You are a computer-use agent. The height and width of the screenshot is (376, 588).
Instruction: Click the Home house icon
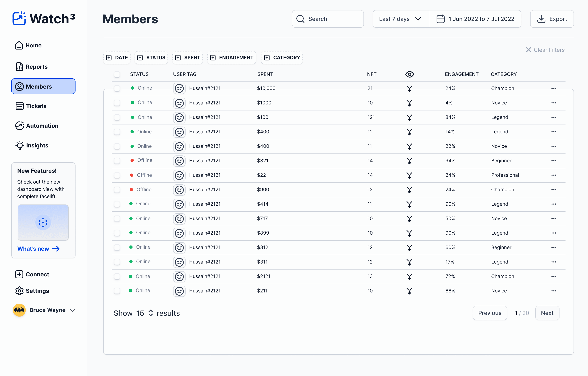pos(19,45)
